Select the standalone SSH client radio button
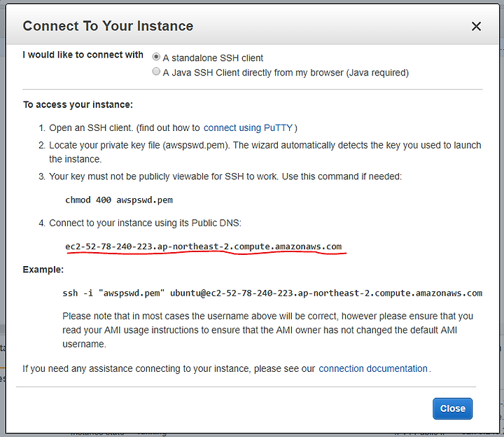 tap(156, 57)
